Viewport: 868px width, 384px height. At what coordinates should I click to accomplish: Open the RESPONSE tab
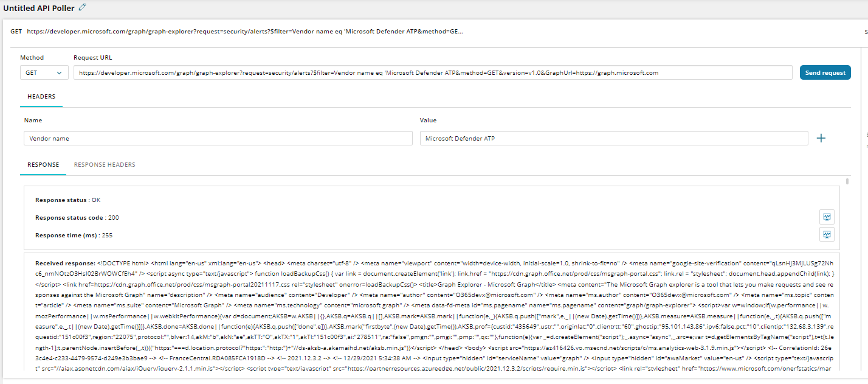[43, 164]
